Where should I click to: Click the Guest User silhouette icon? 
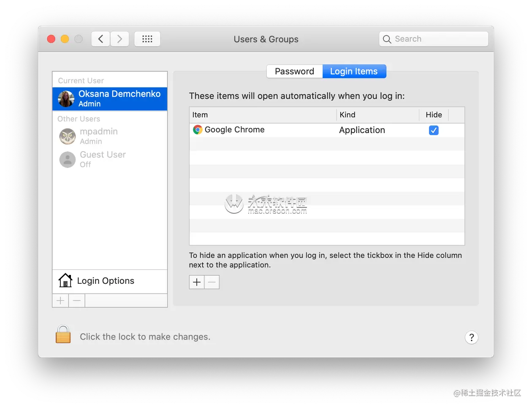68,160
